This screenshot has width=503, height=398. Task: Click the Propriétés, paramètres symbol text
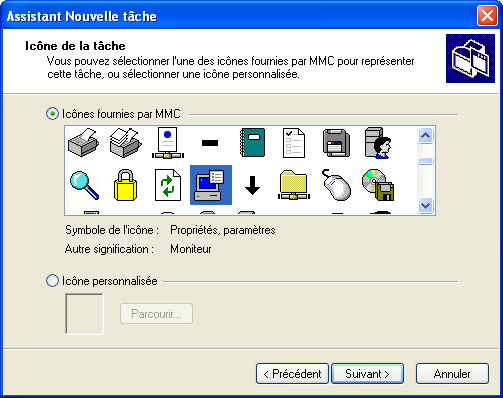[x=223, y=230]
